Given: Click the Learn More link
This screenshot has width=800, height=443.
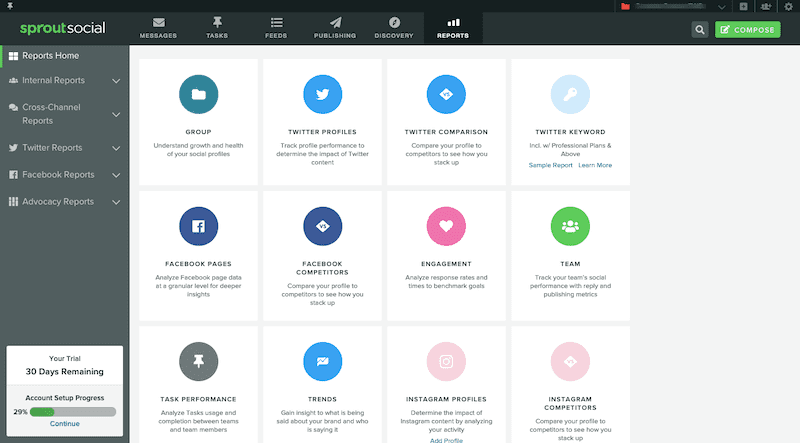Looking at the screenshot, I should [x=595, y=165].
